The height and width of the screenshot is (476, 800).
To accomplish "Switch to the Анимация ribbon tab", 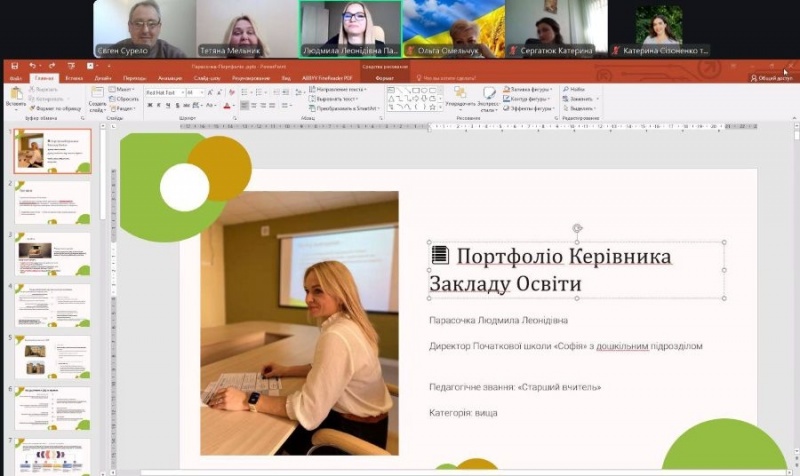I will [170, 77].
